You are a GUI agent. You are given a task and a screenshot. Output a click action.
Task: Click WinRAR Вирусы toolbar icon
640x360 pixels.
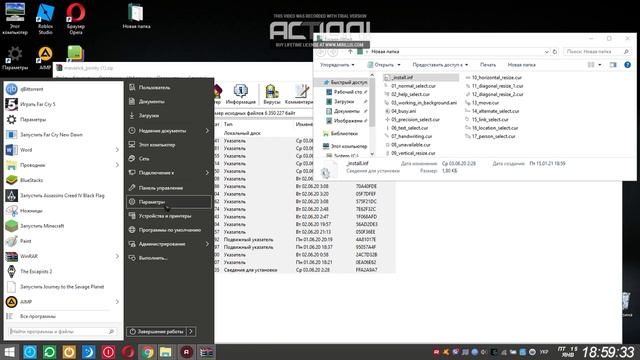(x=272, y=94)
